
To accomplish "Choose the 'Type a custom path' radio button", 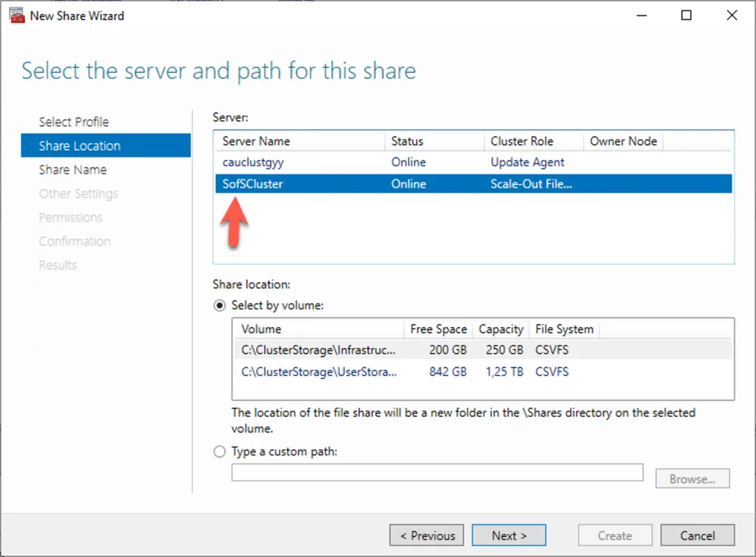I will [x=219, y=451].
